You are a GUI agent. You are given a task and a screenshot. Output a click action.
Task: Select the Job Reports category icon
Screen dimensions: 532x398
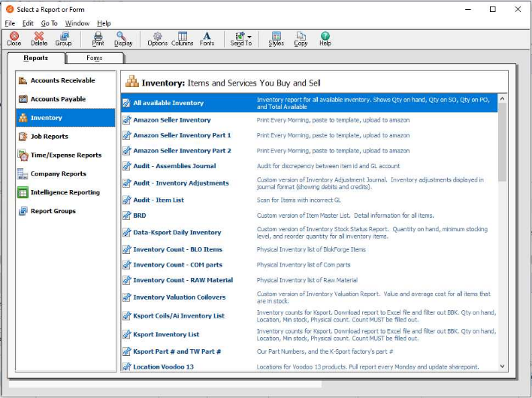[x=23, y=137]
